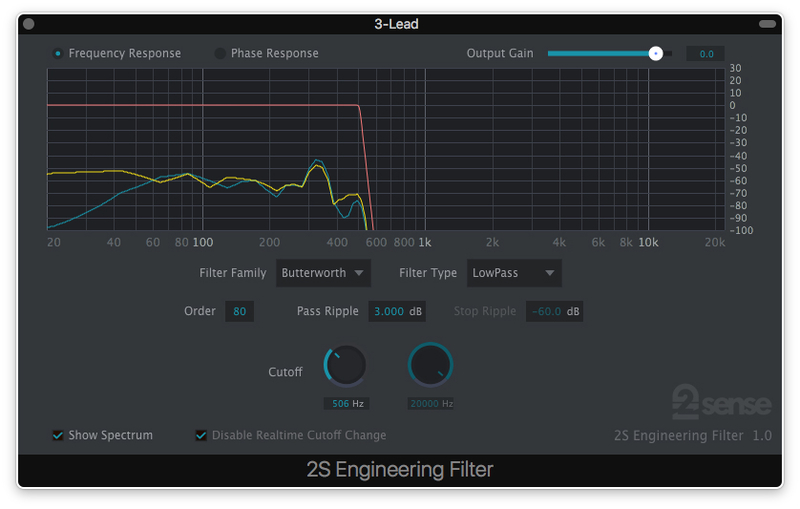The image size is (800, 509).
Task: Click the Filter Type label
Action: (428, 273)
